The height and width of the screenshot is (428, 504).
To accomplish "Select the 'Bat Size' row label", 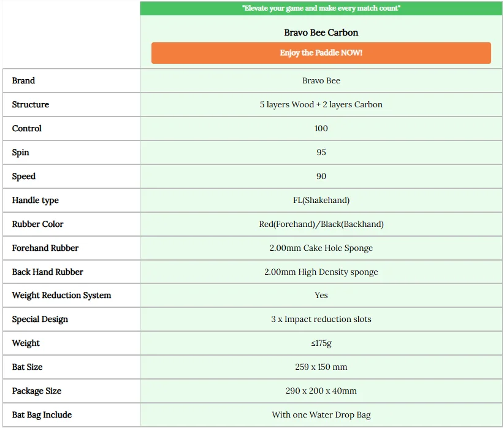I will coord(28,367).
